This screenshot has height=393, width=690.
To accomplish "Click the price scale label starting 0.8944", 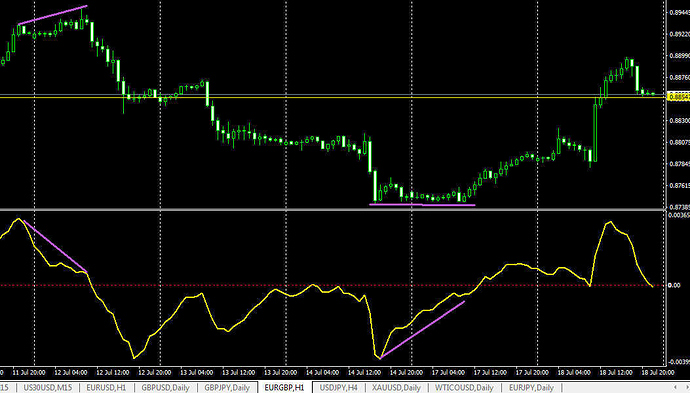I will [679, 12].
